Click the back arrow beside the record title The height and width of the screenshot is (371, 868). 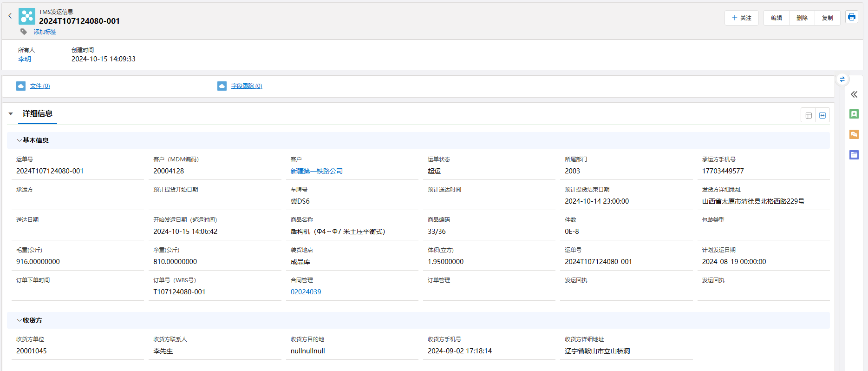pos(10,16)
